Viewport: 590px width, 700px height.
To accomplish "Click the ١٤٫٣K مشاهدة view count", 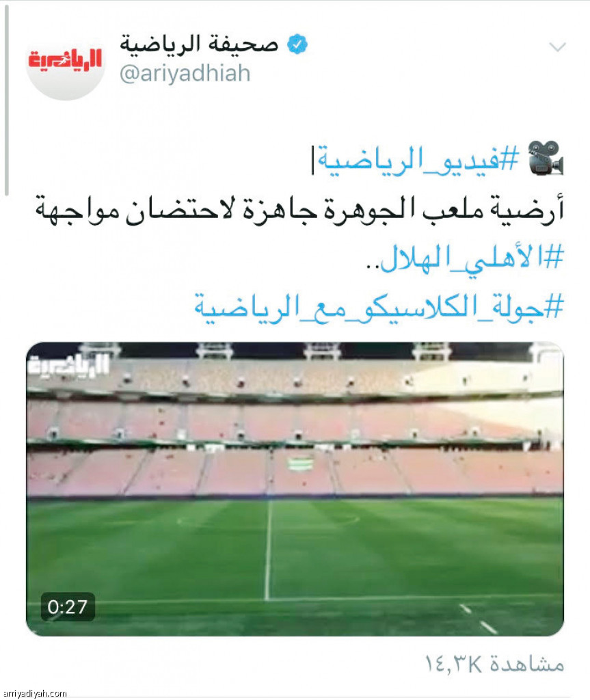I will (494, 664).
